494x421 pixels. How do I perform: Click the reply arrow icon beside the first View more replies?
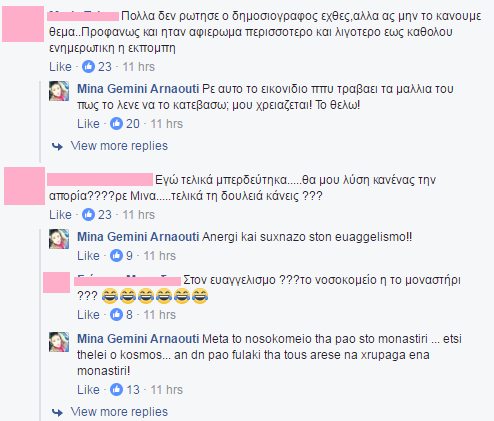tap(57, 146)
